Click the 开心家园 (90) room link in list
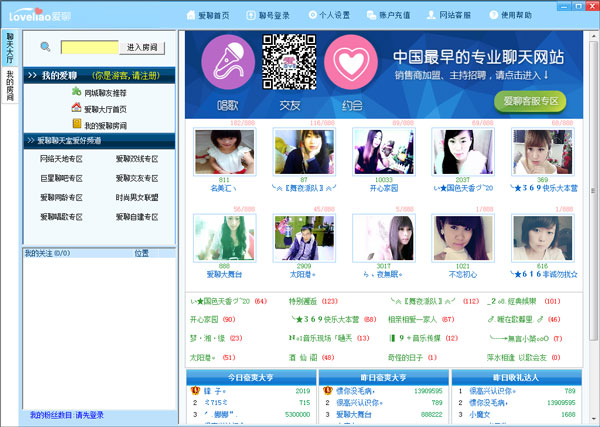 click(x=212, y=319)
